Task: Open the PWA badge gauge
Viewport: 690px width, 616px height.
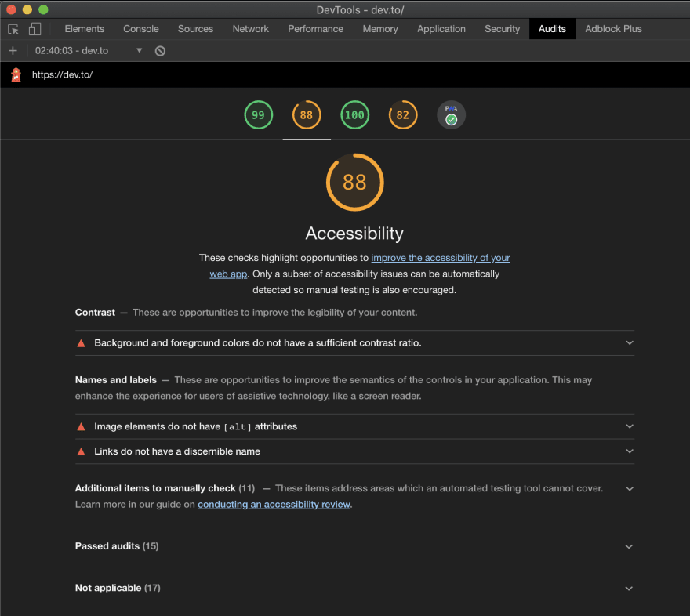Action: coord(451,115)
